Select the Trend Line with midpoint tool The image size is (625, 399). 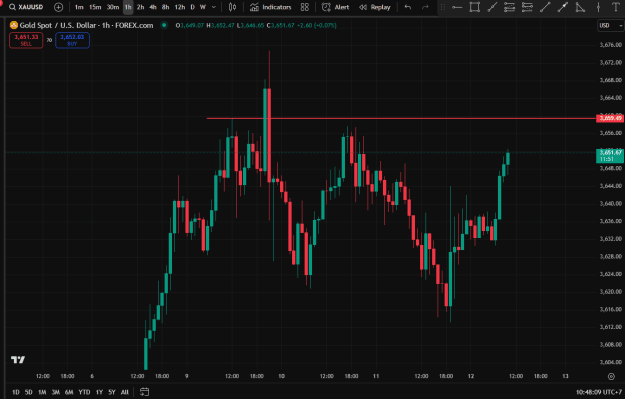coord(492,7)
